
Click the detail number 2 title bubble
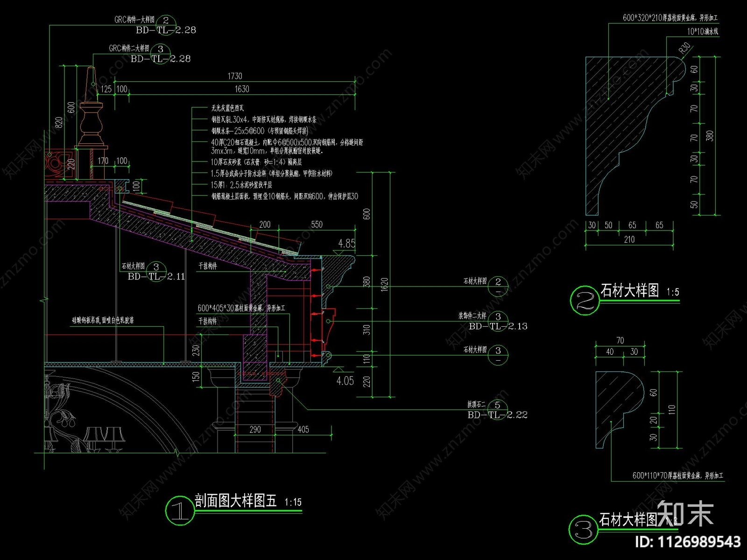click(584, 301)
